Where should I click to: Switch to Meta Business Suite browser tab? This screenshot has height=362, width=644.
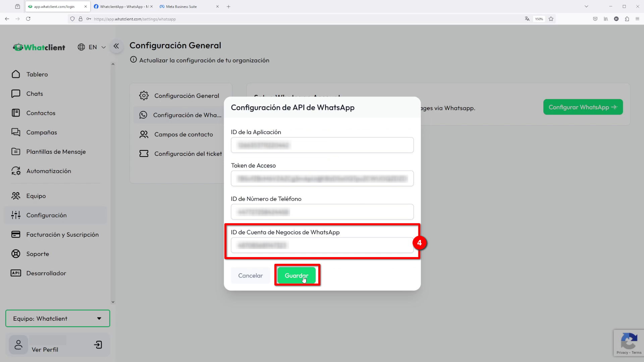pyautogui.click(x=189, y=6)
